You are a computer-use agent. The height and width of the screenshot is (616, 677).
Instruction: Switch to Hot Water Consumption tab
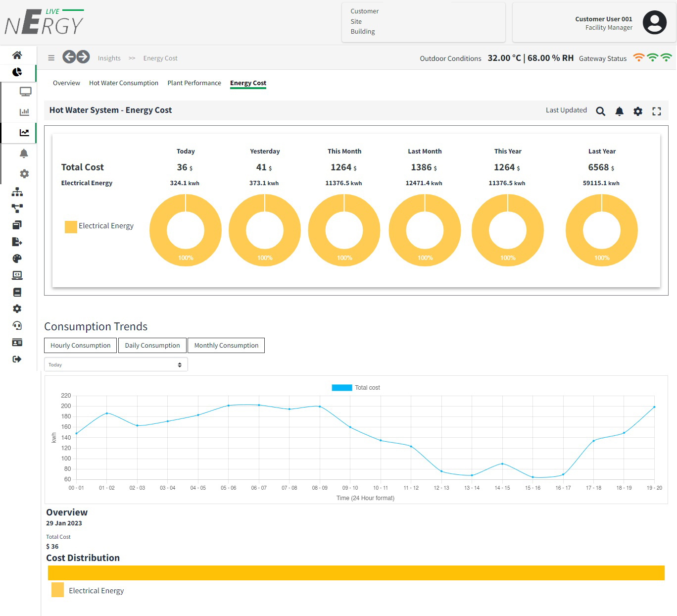(124, 83)
